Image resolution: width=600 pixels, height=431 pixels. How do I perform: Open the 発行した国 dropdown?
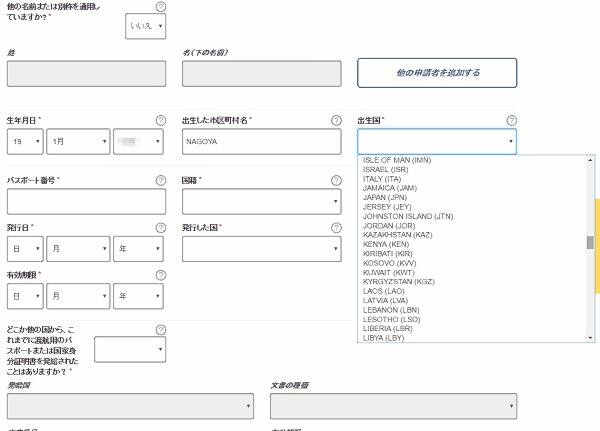coord(261,249)
